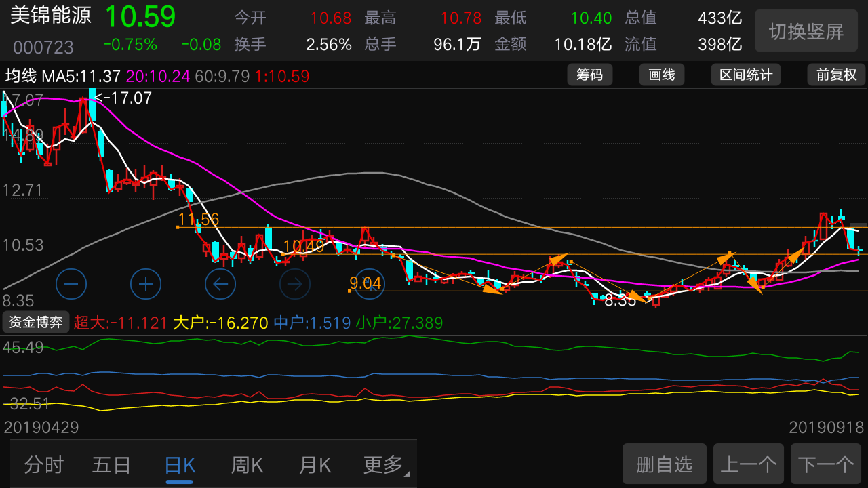Click the opening price 10.68

[x=331, y=18]
